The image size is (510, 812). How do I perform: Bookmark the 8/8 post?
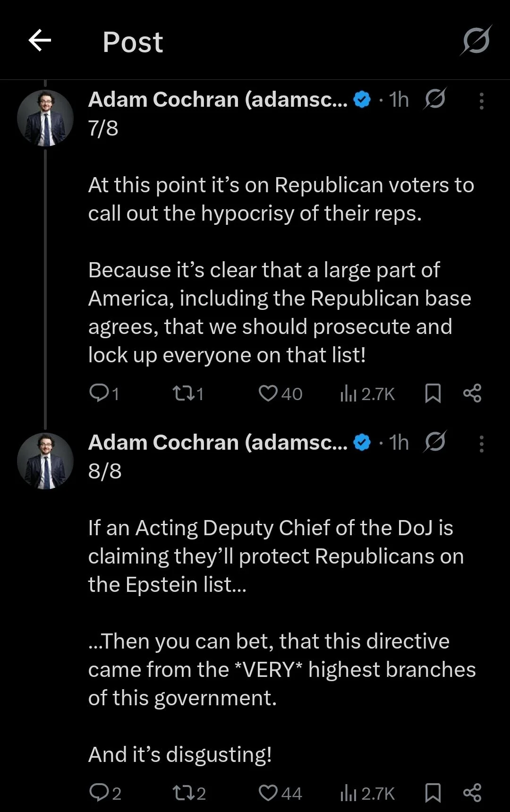(433, 793)
